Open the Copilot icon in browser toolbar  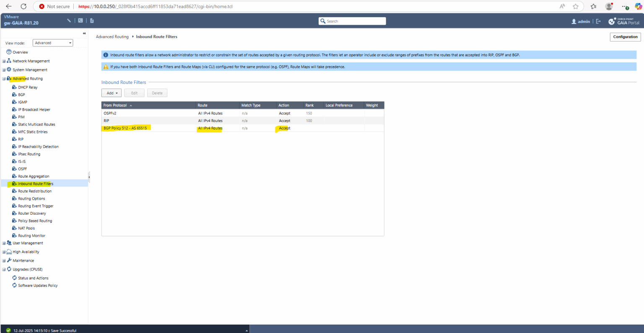pos(638,6)
